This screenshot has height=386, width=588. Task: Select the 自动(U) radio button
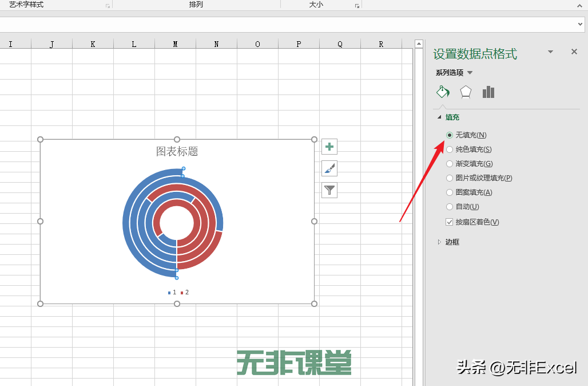point(449,207)
